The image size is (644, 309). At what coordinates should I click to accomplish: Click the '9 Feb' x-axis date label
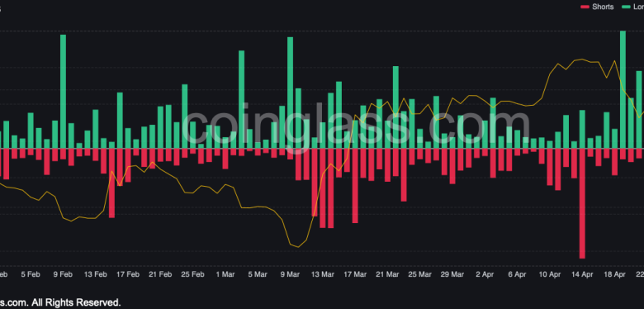click(x=63, y=274)
